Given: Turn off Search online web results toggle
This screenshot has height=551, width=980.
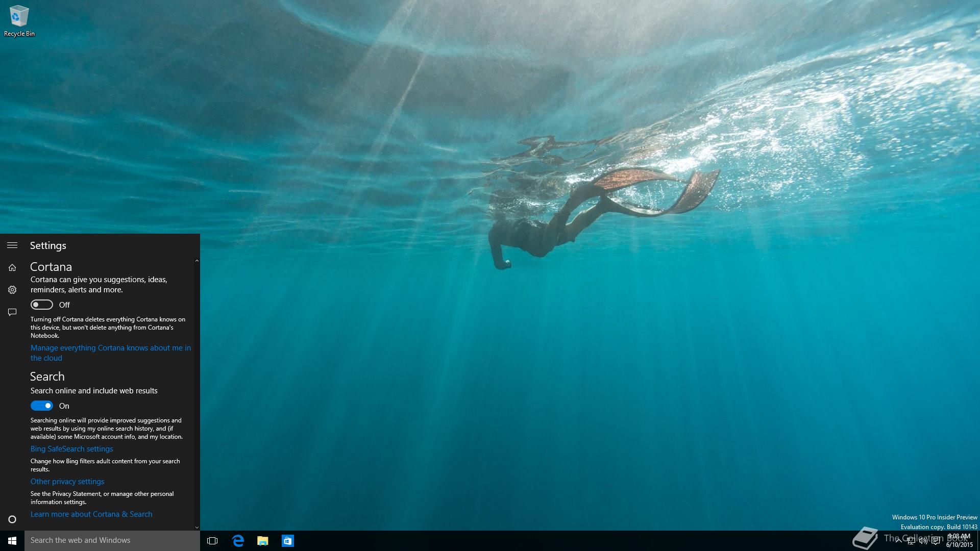Looking at the screenshot, I should 42,406.
